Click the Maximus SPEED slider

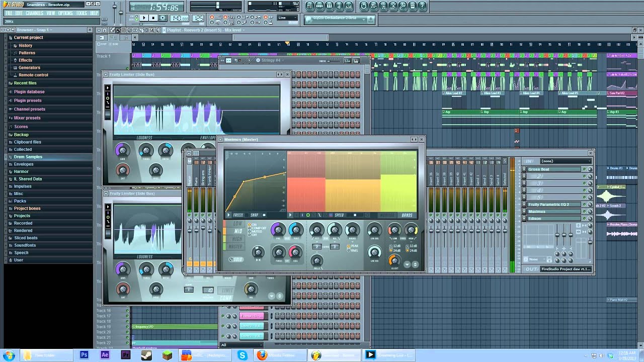coord(354,215)
